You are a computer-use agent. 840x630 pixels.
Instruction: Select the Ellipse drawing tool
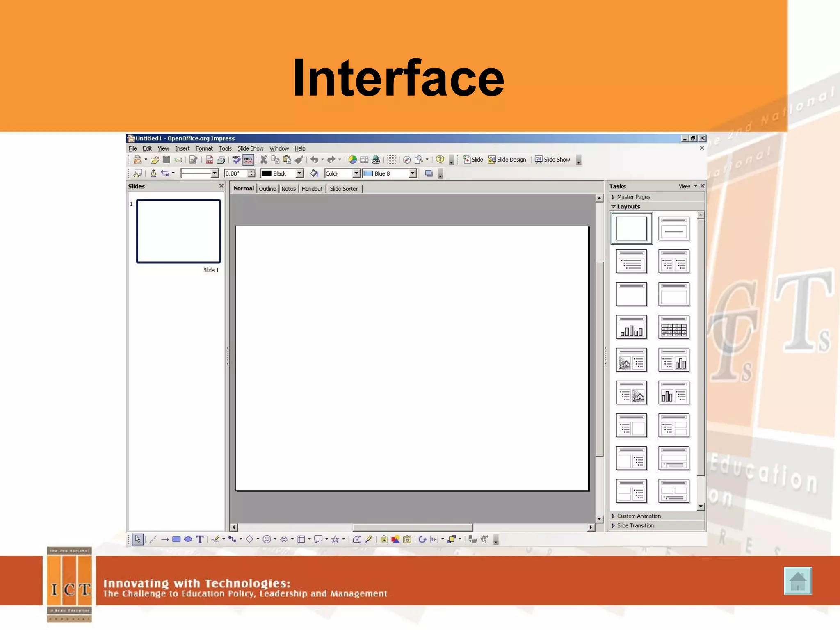coord(188,539)
